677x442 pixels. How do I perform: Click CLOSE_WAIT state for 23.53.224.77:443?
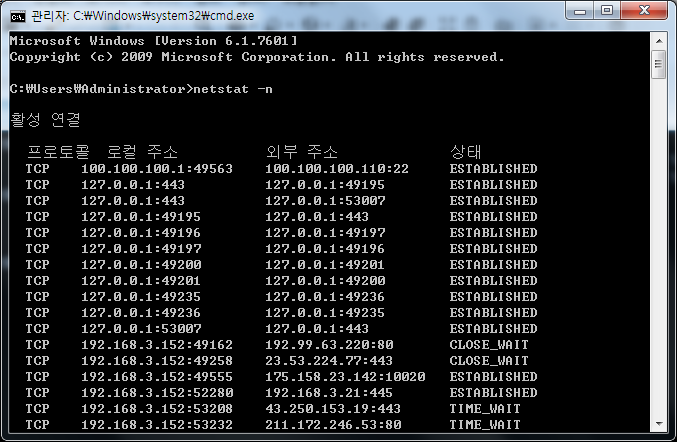[x=489, y=361]
